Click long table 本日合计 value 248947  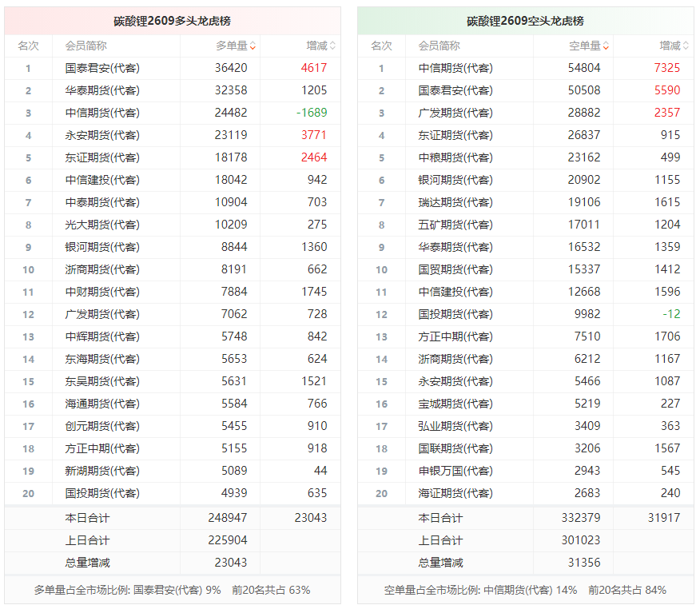tap(227, 518)
